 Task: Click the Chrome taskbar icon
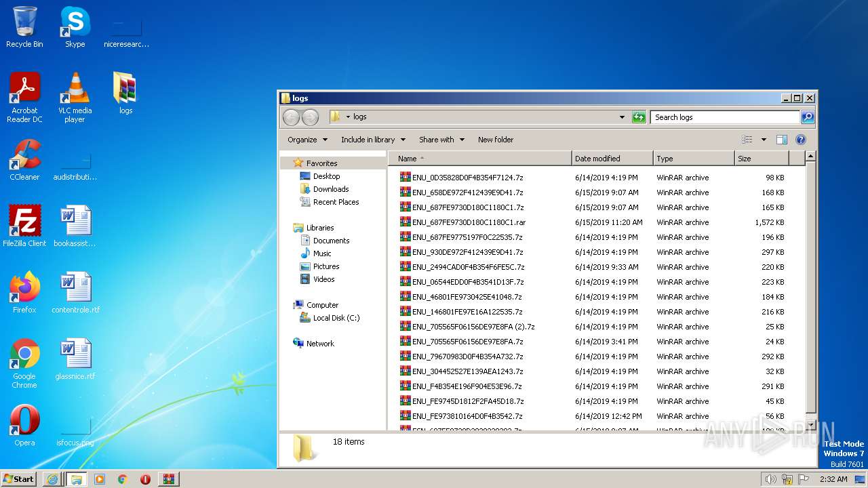[x=123, y=479]
